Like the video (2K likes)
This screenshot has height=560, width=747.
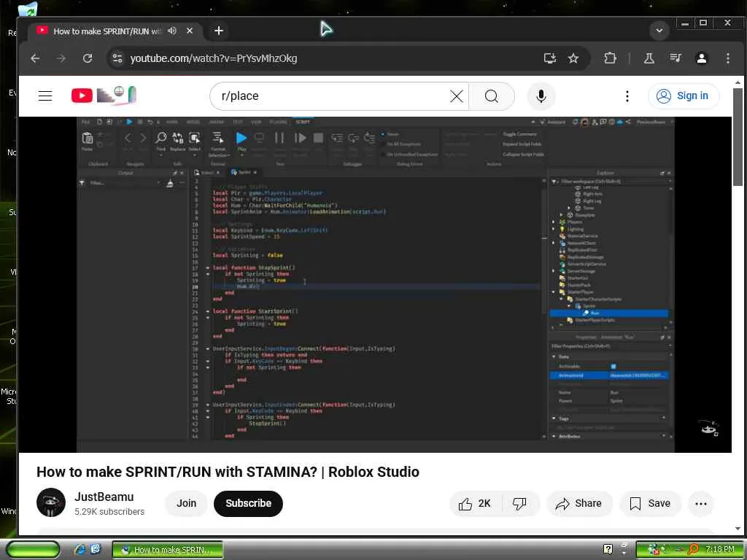475,503
